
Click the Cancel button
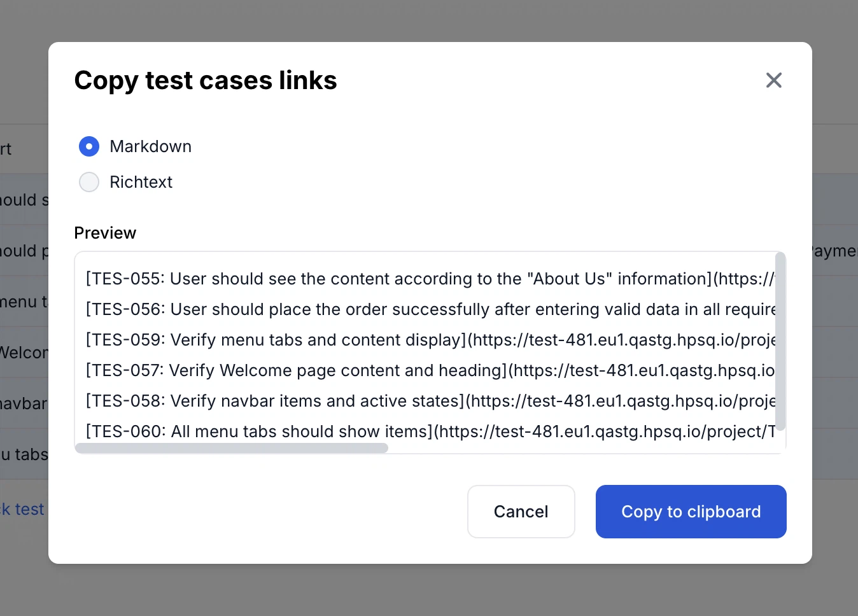pyautogui.click(x=521, y=512)
